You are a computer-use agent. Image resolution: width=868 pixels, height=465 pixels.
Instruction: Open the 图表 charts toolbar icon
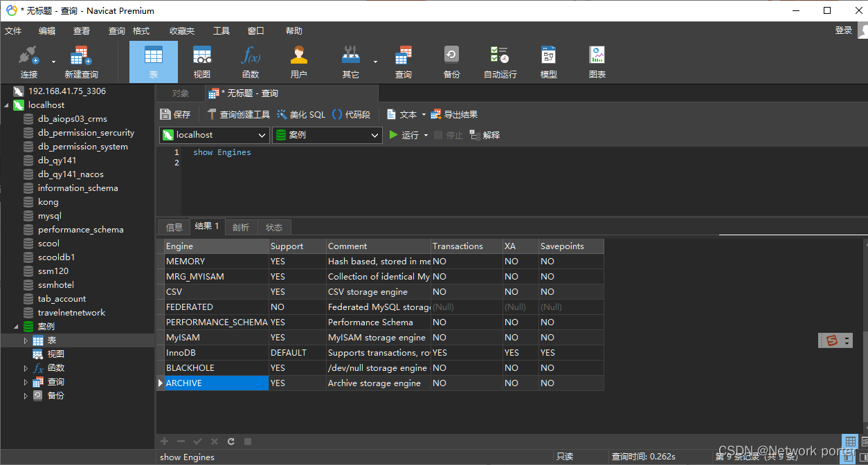[x=597, y=62]
